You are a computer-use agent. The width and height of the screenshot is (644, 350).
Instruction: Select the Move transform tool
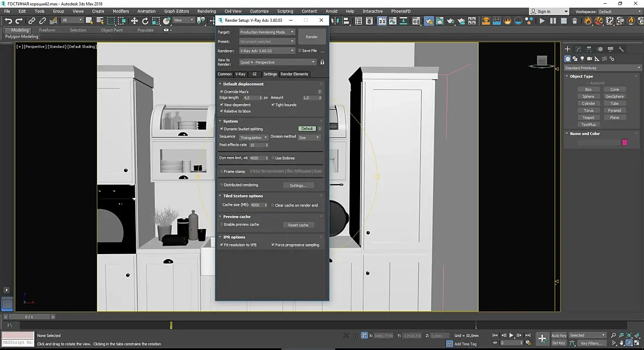(134, 21)
